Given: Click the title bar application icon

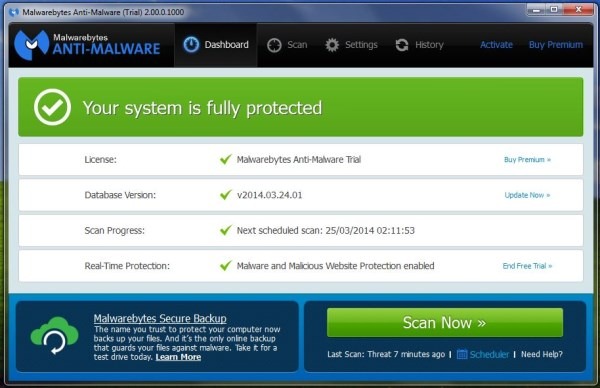Looking at the screenshot, I should (x=14, y=12).
